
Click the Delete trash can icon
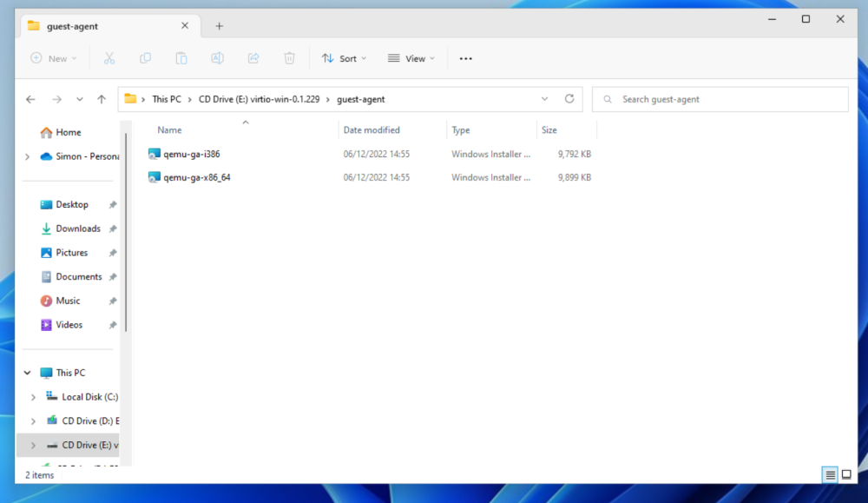289,58
